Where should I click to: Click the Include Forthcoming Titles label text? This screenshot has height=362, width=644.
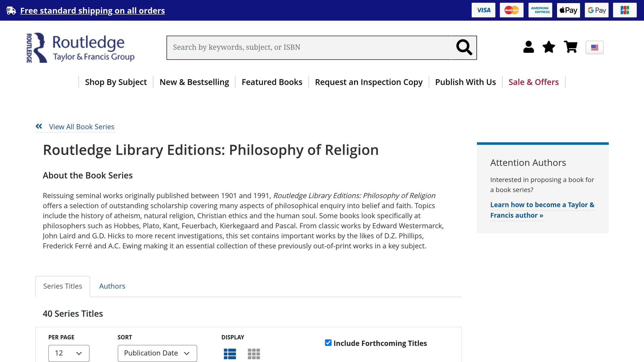pyautogui.click(x=380, y=343)
